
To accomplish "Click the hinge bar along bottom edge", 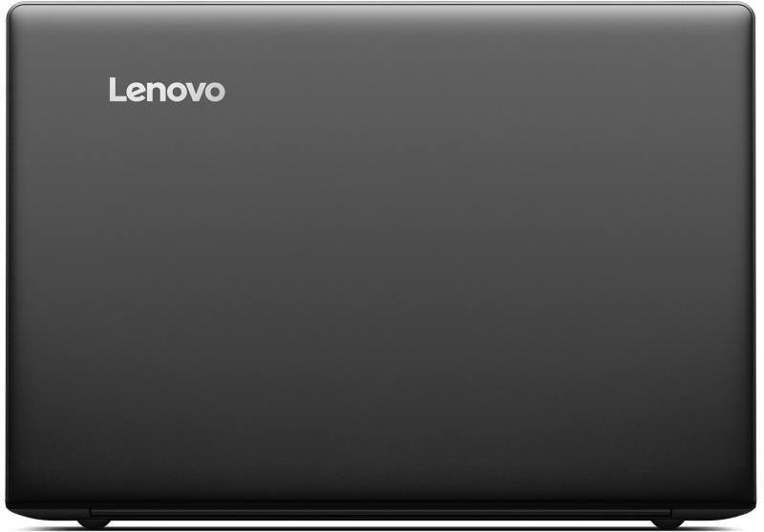I will [x=380, y=514].
